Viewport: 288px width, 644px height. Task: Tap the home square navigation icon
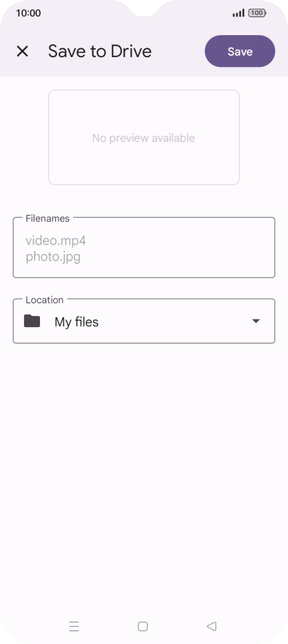pos(143,626)
